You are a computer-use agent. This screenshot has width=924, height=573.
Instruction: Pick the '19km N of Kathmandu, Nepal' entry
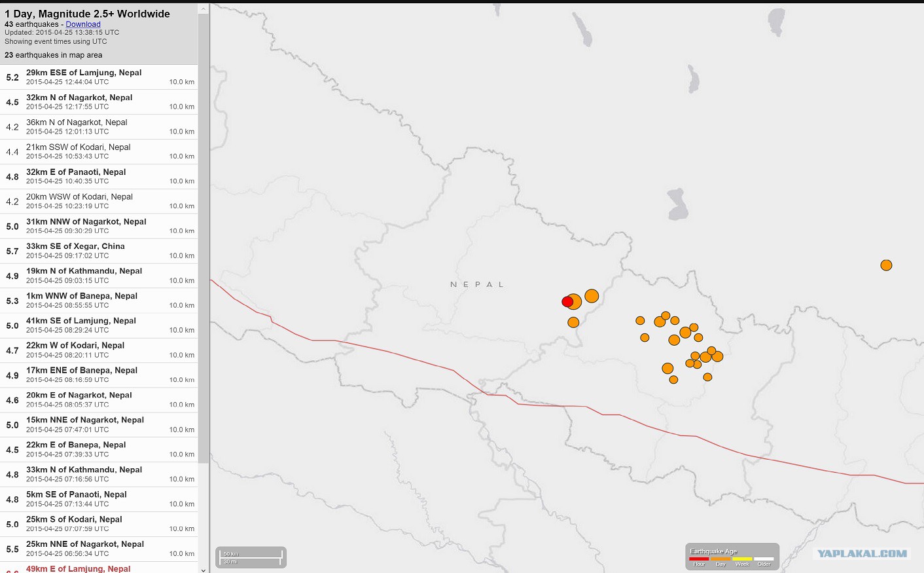[99, 276]
